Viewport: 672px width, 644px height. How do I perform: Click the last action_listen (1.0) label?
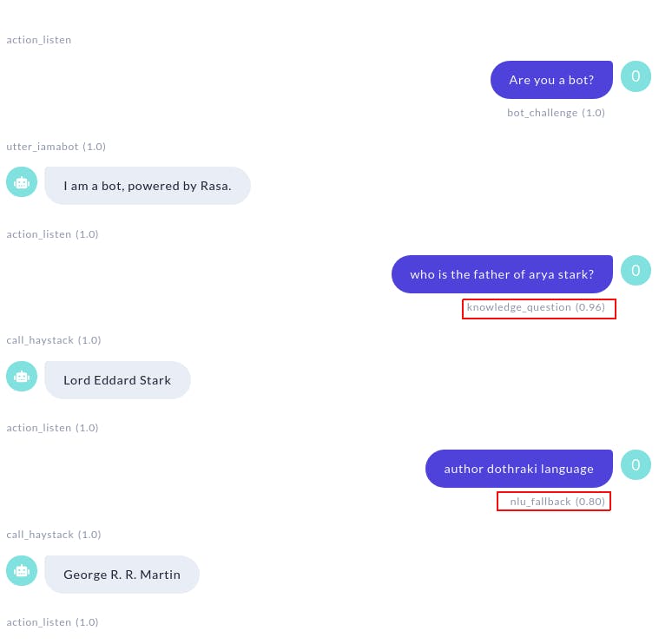tap(52, 622)
